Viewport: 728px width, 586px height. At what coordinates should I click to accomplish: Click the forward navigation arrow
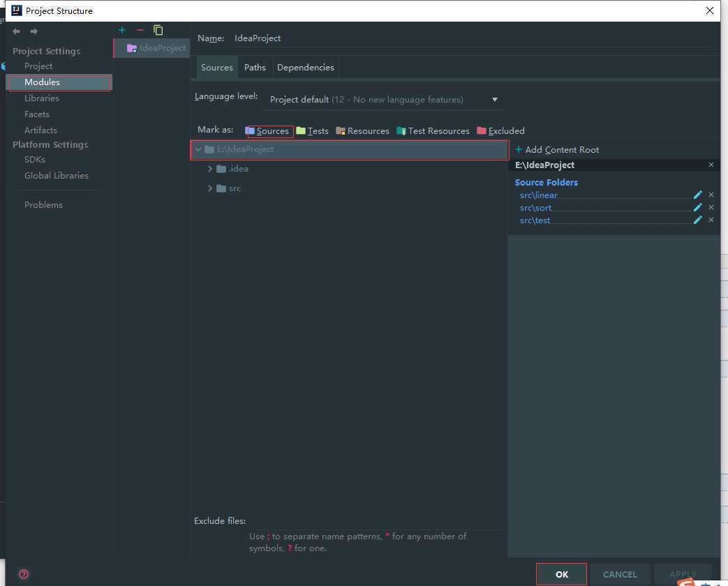(x=34, y=31)
